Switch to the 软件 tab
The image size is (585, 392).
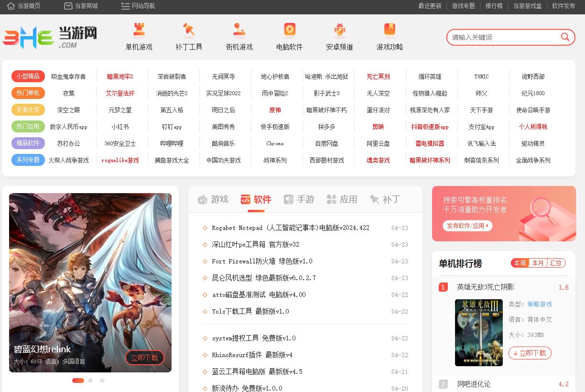[x=256, y=199]
